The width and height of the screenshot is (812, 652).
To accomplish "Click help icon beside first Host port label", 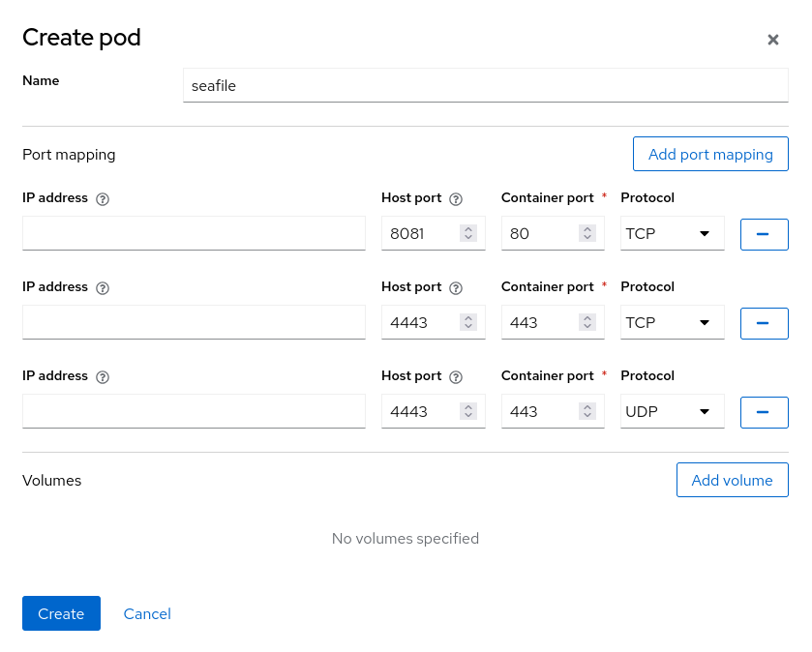I will tap(456, 198).
